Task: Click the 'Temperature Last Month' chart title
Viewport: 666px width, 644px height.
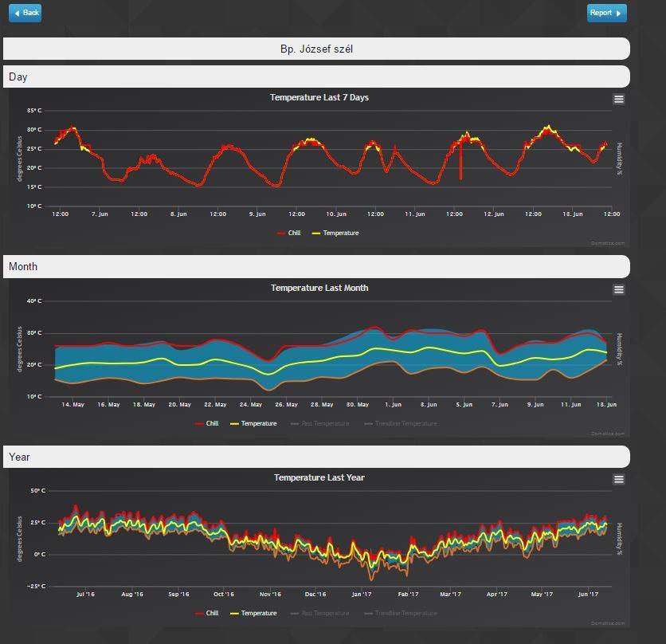Action: 319,288
